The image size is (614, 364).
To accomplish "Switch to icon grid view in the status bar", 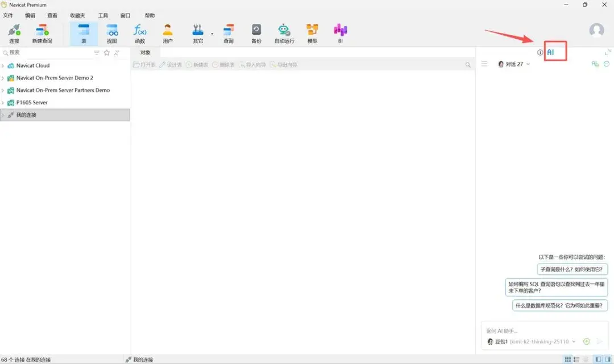I will 567,359.
